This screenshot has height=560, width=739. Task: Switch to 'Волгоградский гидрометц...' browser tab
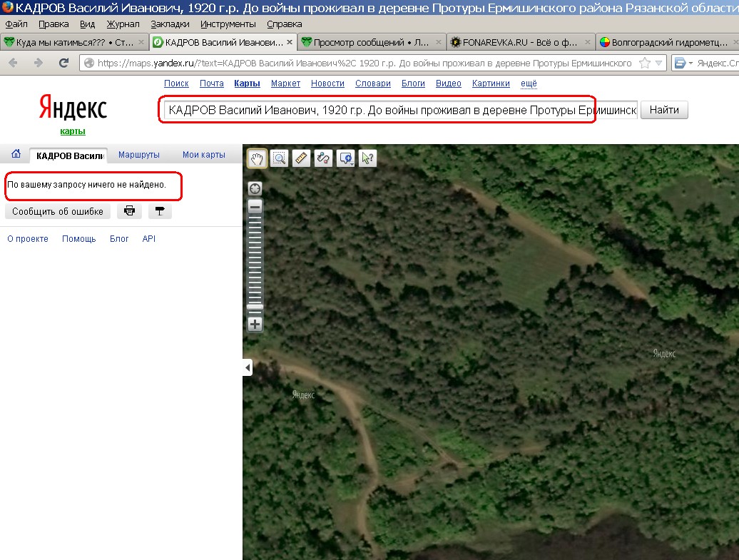pyautogui.click(x=667, y=42)
